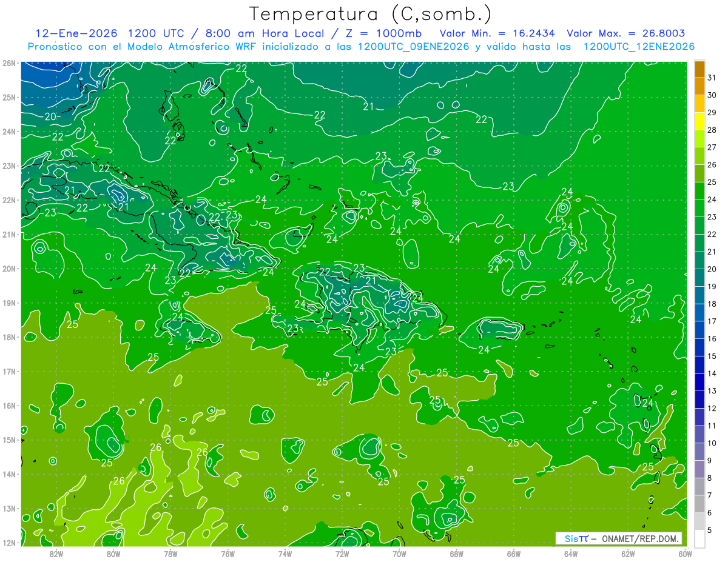Pick the yellow legend band between 28 and 29
728x562 pixels.
coord(699,121)
